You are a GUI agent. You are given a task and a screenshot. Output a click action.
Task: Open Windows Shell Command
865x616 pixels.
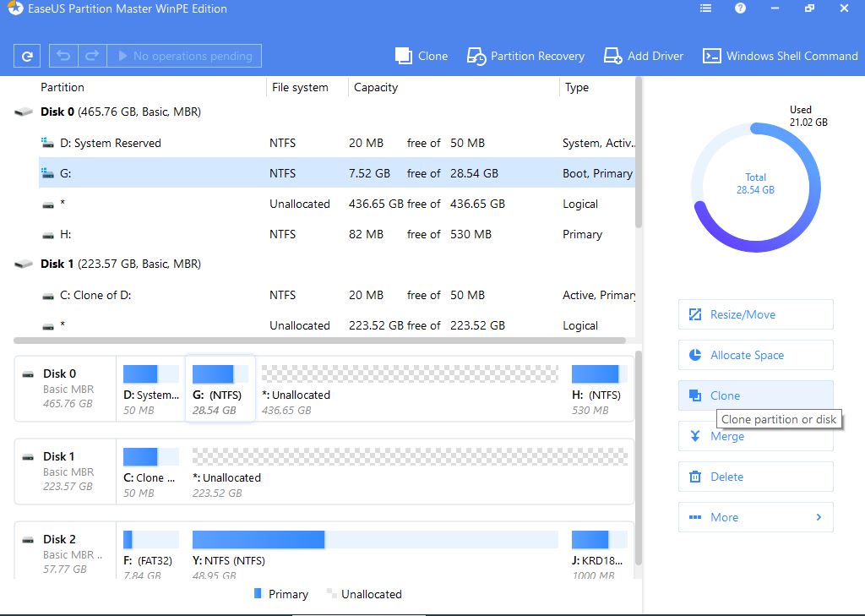click(x=780, y=56)
